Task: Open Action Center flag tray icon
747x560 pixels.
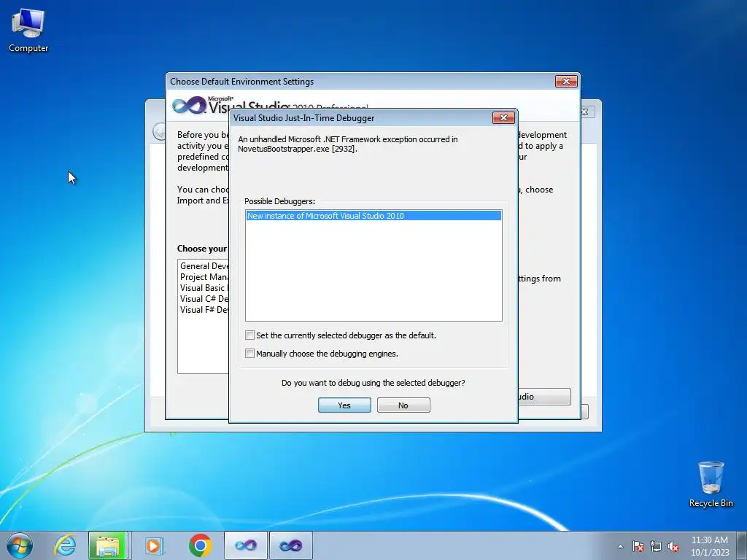Action: pyautogui.click(x=638, y=546)
